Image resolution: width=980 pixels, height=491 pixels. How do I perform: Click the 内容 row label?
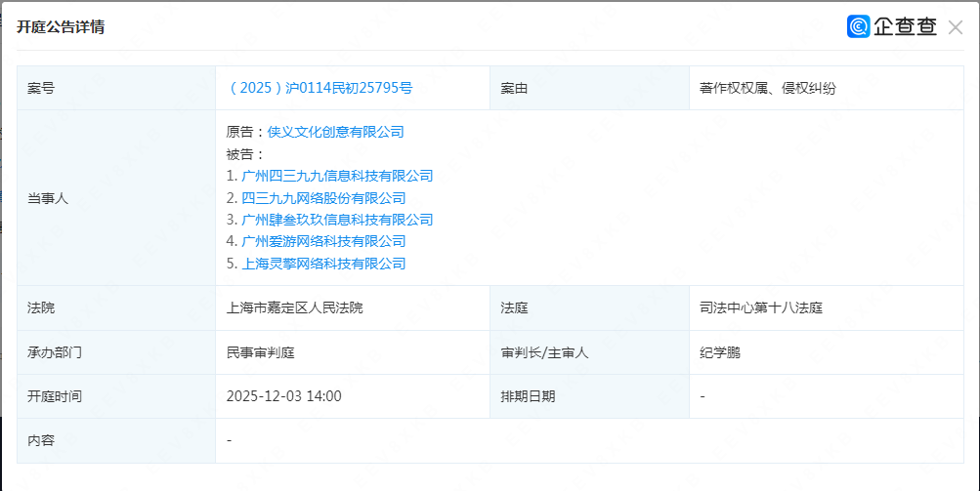[x=41, y=440]
